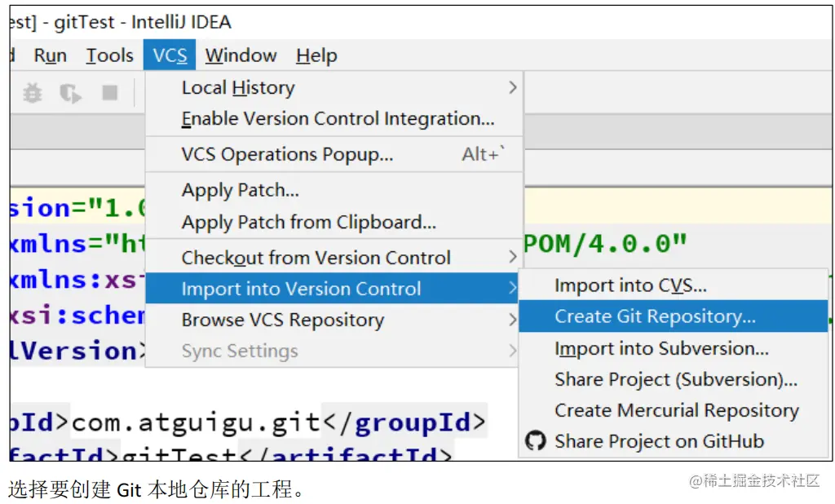The image size is (835, 504).
Task: Click the GitHub logo icon in submenu
Action: tap(535, 441)
